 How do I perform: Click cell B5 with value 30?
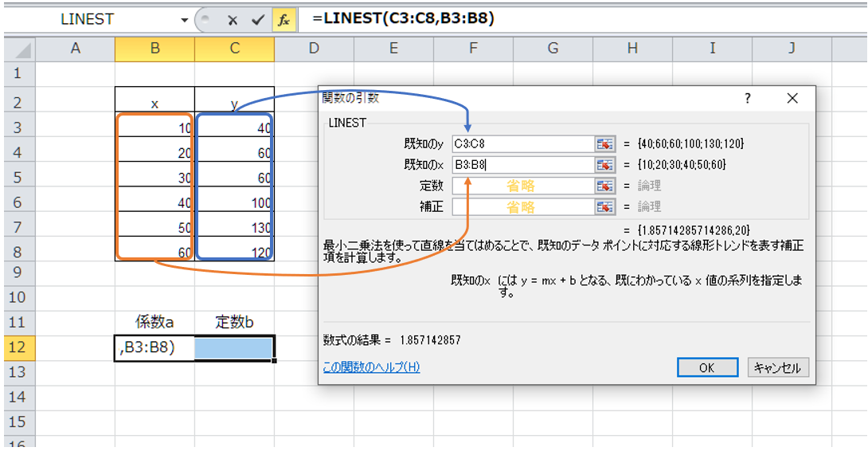coord(155,175)
